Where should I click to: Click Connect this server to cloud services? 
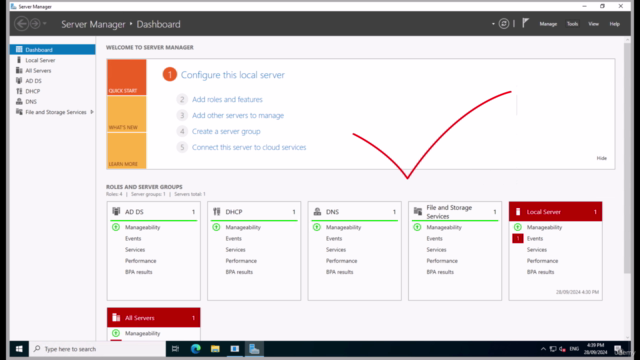click(x=249, y=147)
